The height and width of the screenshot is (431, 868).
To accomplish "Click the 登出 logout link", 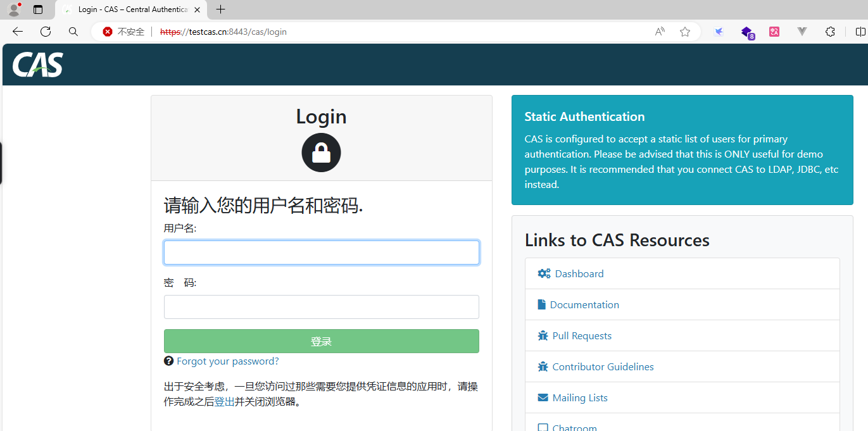I will [224, 402].
